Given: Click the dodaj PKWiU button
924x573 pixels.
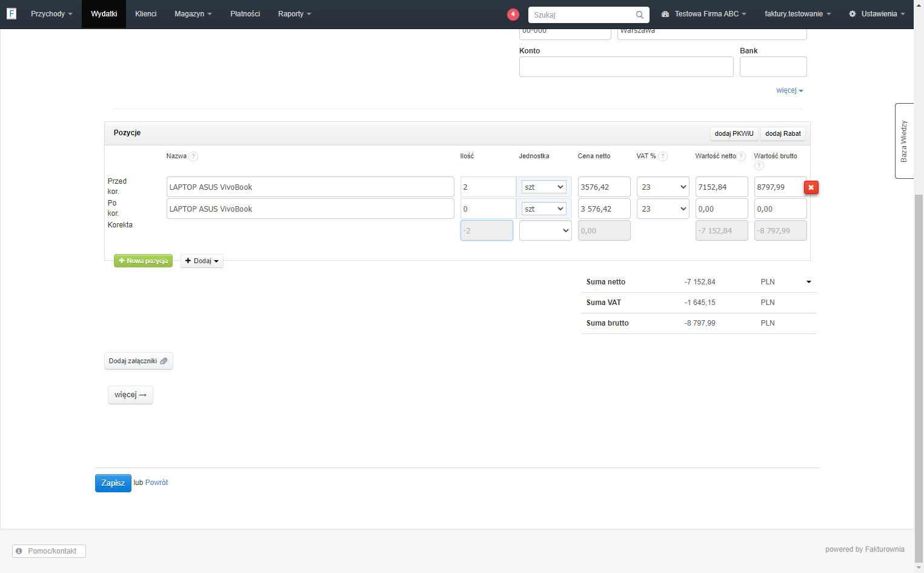Looking at the screenshot, I should point(734,133).
